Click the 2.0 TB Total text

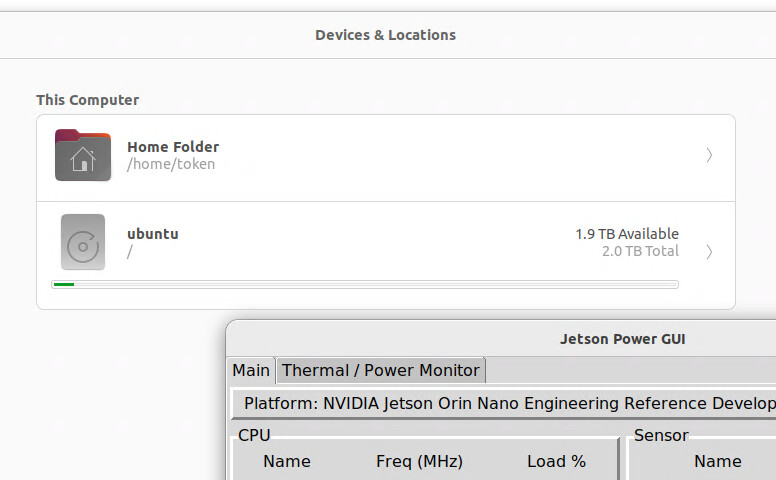pyautogui.click(x=640, y=251)
